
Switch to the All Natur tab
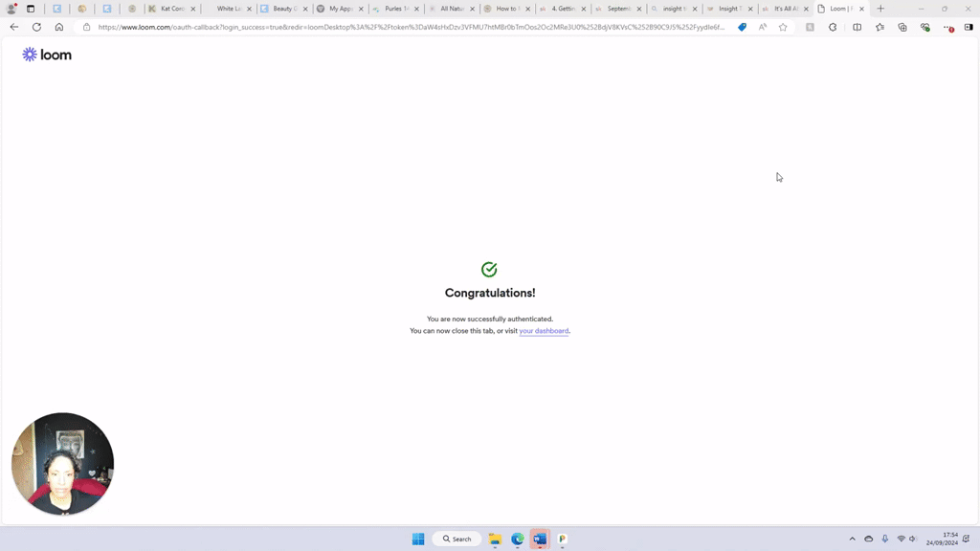(452, 9)
